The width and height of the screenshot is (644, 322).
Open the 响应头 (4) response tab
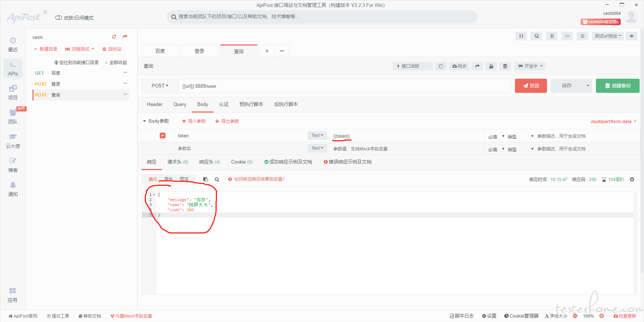click(x=210, y=162)
